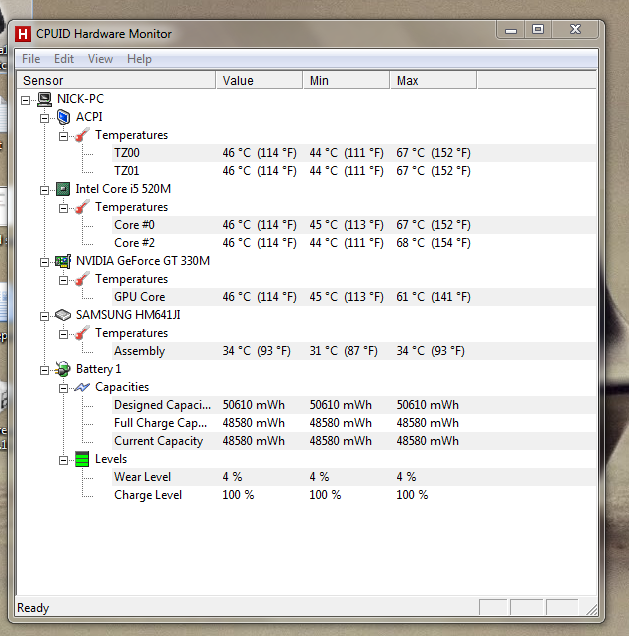Click the NVIDIA GeForce GT 330M card icon
Image resolution: width=629 pixels, height=636 pixels.
(x=63, y=261)
